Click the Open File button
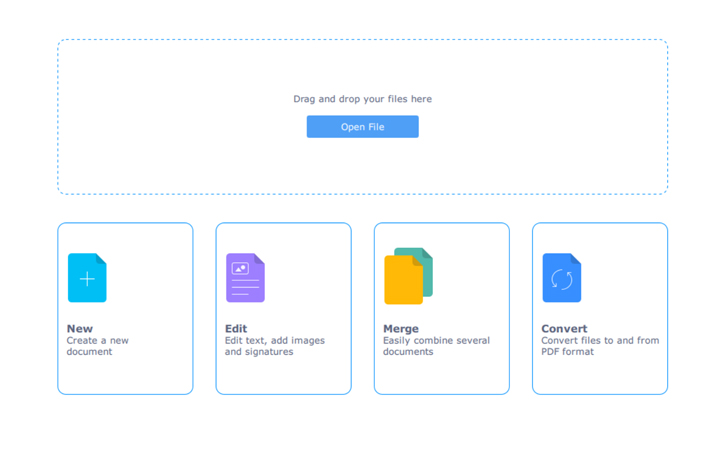728x450 pixels. click(362, 127)
